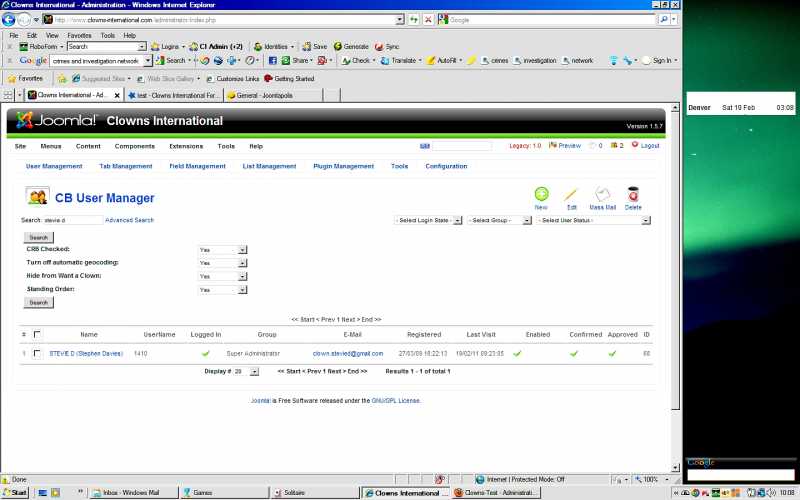Toggle the select-all checkbox in table header
The image size is (800, 500).
[37, 335]
